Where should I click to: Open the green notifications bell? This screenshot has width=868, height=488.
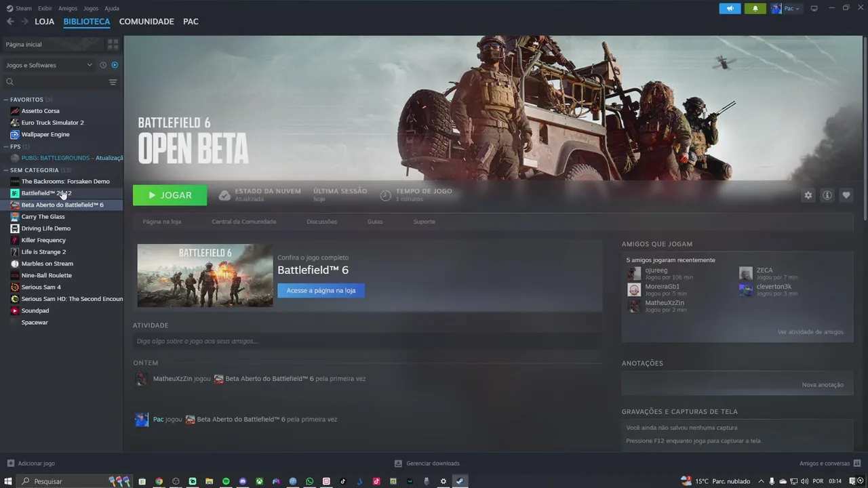(755, 9)
